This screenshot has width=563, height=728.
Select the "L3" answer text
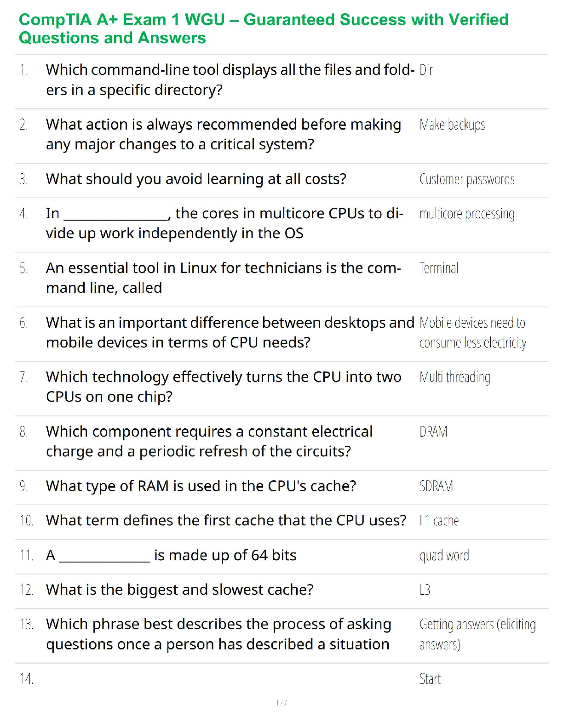425,590
